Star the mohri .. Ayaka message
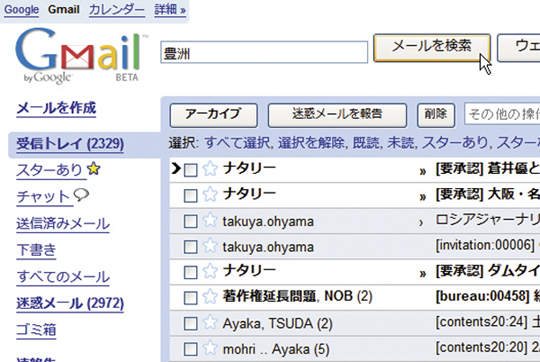The image size is (540, 362). 210,348
